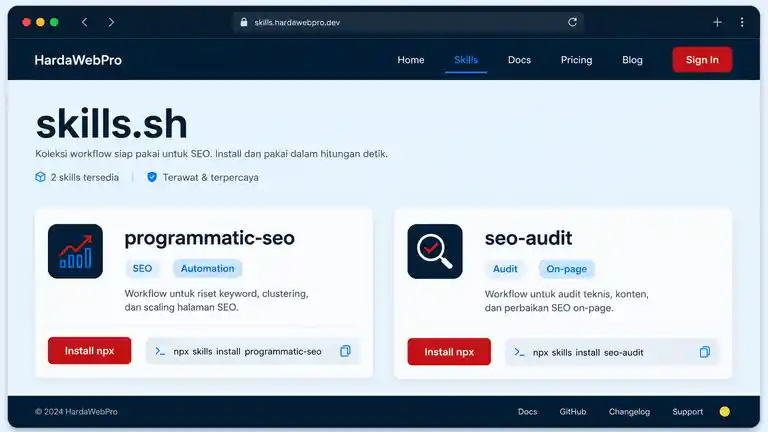Click the yellow window minimize button

[x=41, y=22]
